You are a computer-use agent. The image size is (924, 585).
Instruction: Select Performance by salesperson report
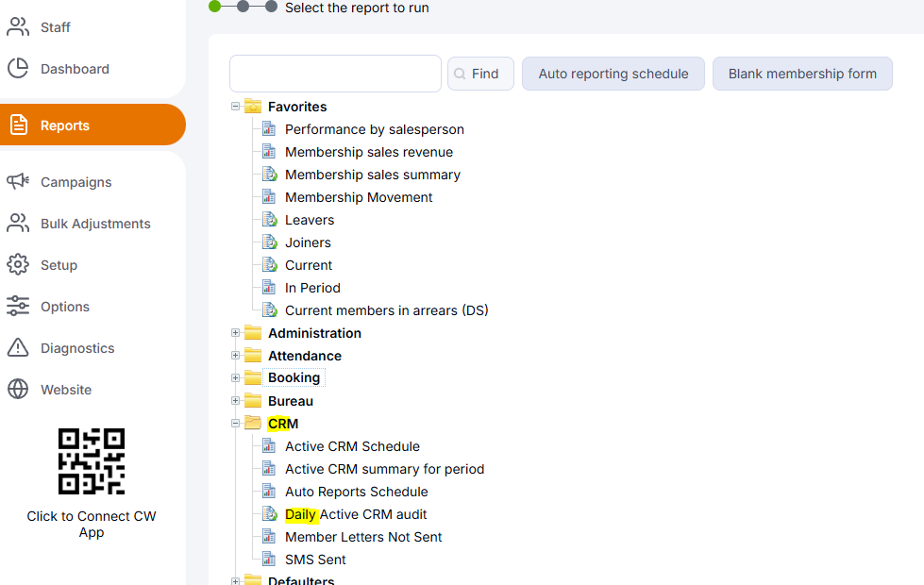[374, 129]
